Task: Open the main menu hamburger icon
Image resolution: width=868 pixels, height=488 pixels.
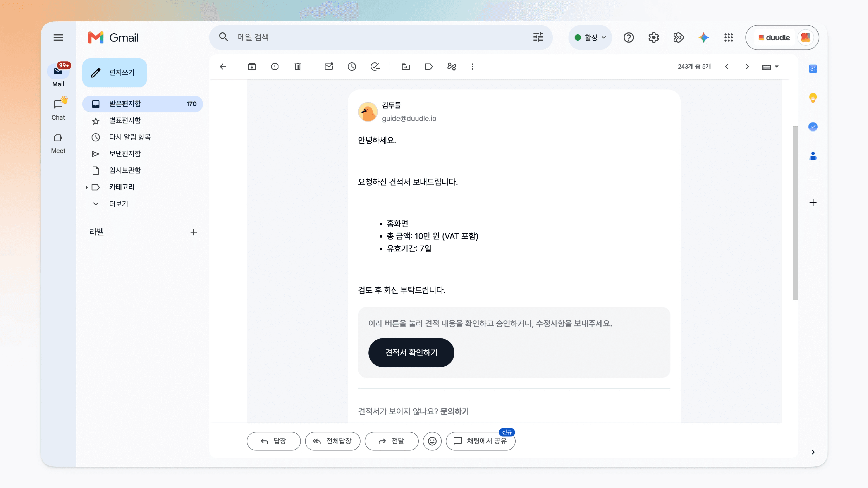Action: (58, 37)
